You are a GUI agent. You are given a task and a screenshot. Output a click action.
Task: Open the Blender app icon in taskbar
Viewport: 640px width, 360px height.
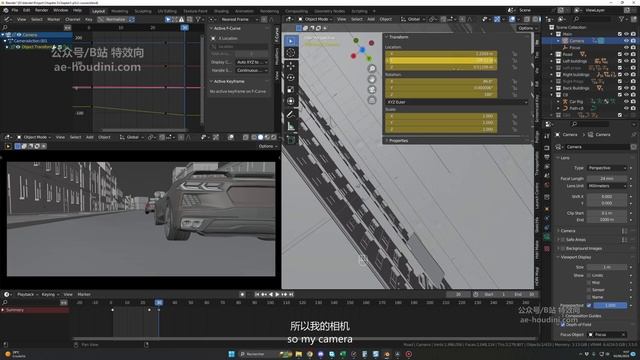click(387, 354)
